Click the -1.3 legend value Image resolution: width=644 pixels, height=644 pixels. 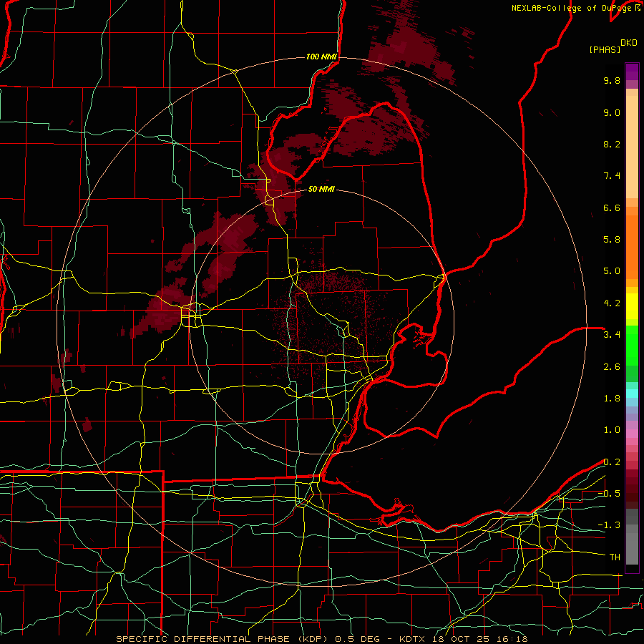pyautogui.click(x=609, y=525)
